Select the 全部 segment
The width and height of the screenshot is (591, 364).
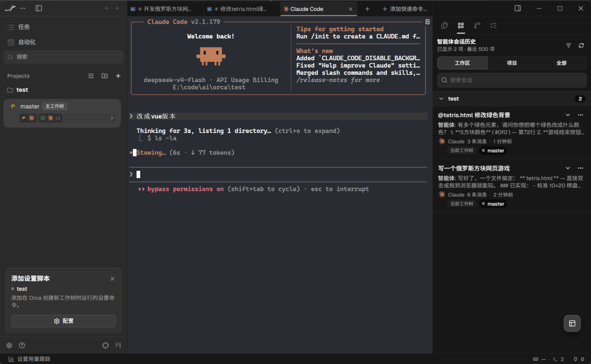(x=561, y=63)
